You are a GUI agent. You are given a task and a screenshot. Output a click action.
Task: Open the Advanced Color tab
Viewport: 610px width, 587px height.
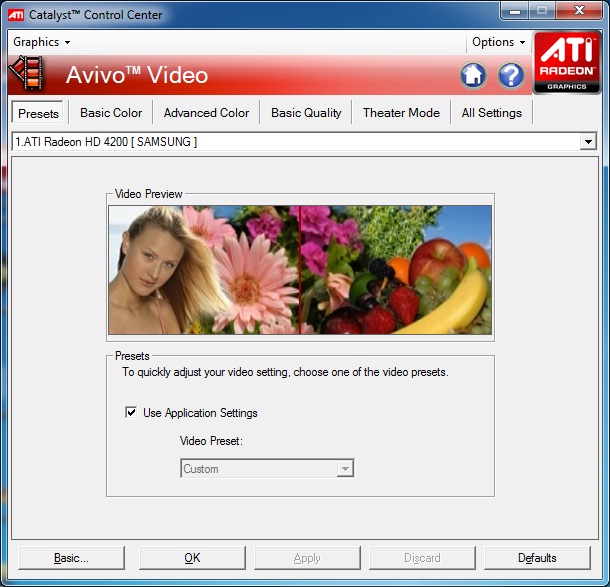click(206, 113)
